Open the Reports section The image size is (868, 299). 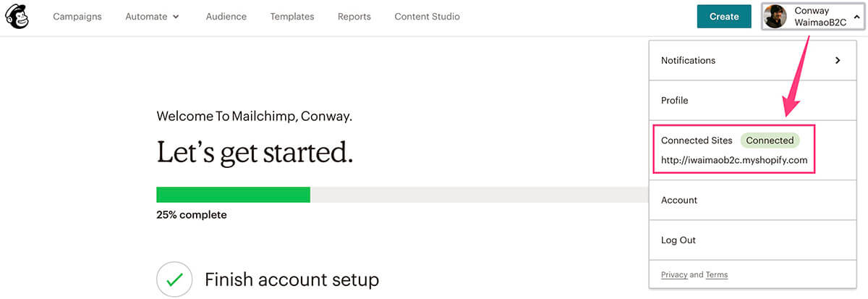tap(354, 17)
